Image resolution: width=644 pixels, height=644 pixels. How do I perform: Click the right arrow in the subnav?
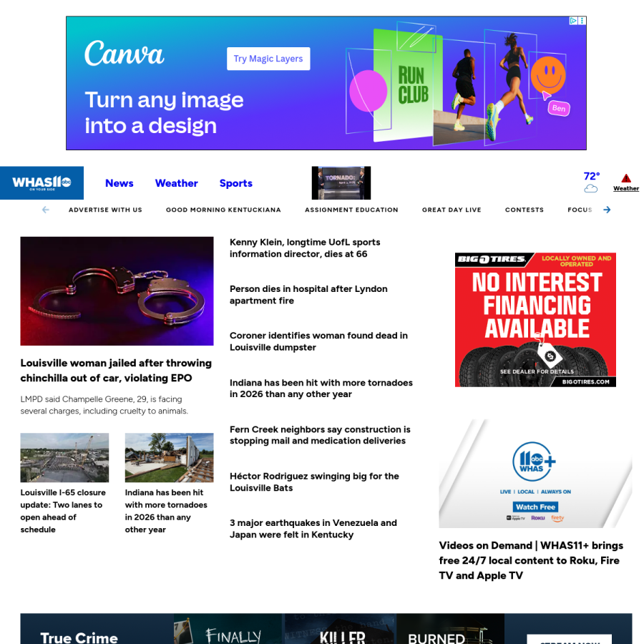(607, 210)
